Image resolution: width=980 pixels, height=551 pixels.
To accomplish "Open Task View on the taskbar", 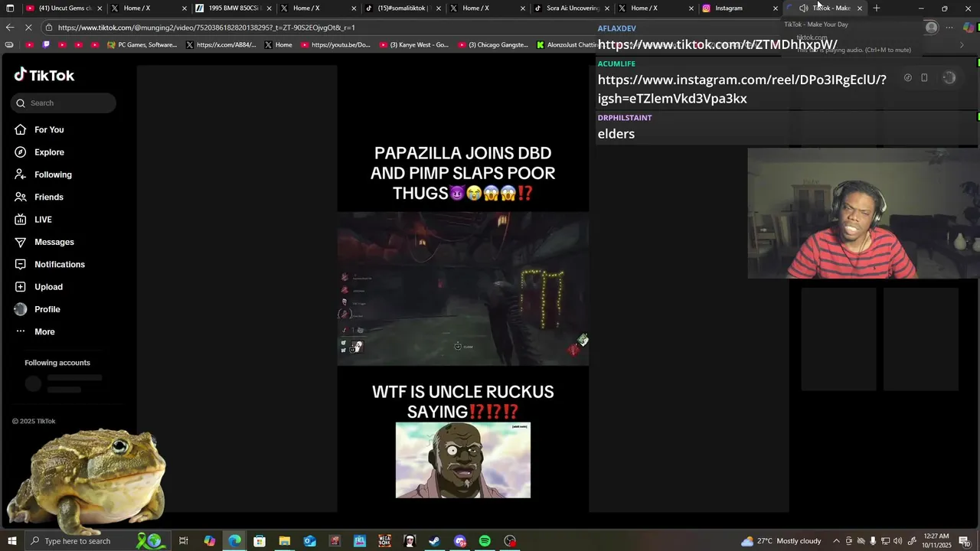I will coord(184,541).
